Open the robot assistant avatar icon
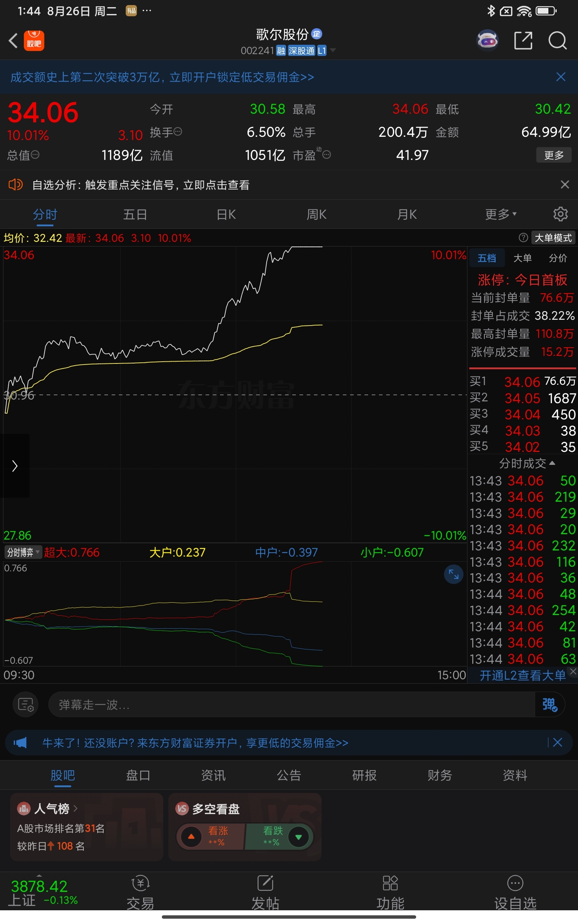This screenshot has height=924, width=578. [487, 40]
